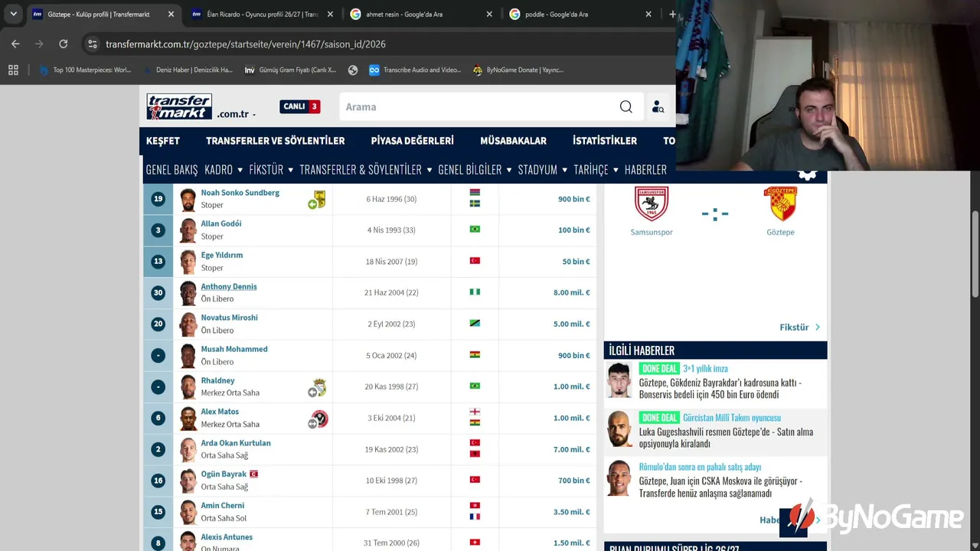980x551 pixels.
Task: Open the tab search dropdown arrow
Action: pyautogui.click(x=13, y=14)
